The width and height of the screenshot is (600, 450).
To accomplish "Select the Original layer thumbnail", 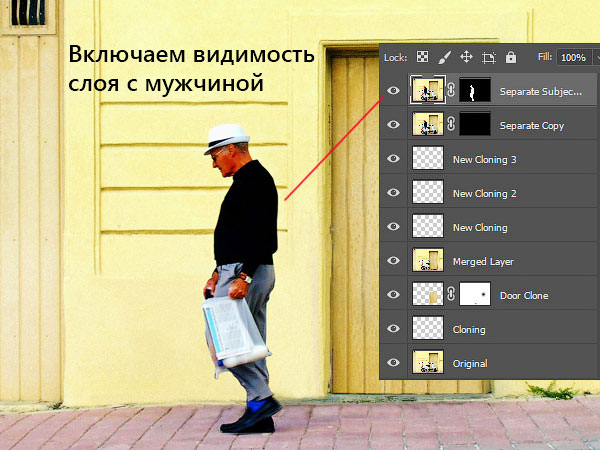I will (x=428, y=362).
